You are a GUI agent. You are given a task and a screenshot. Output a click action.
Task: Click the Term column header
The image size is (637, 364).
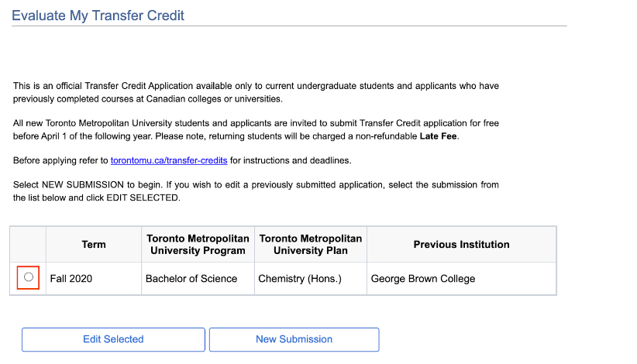pos(94,245)
